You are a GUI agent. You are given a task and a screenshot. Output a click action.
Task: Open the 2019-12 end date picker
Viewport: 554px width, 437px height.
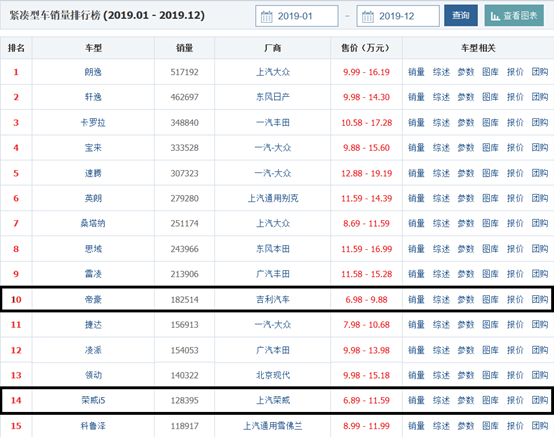pos(398,16)
